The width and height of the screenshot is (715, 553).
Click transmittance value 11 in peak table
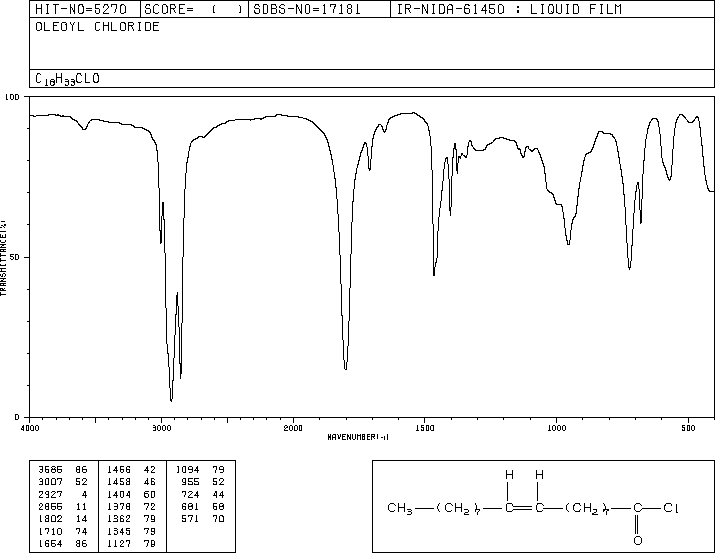click(82, 506)
